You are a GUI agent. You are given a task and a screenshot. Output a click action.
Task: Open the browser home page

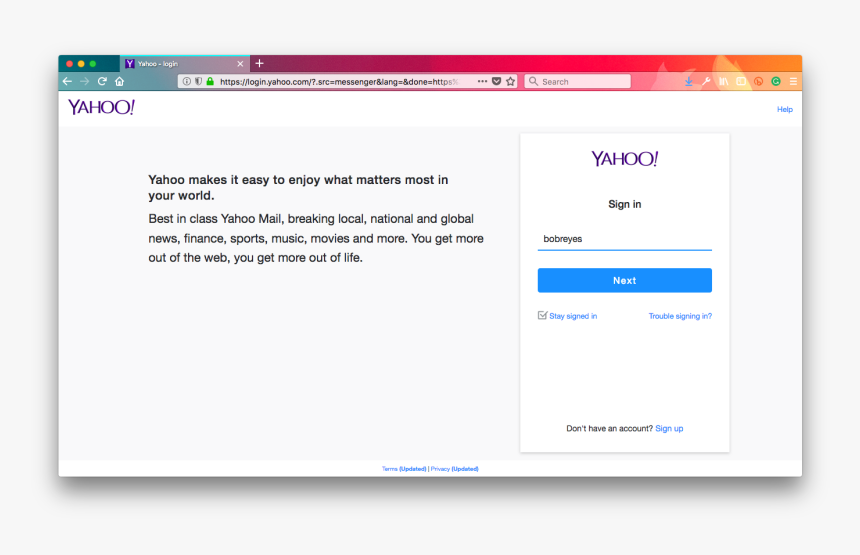click(x=120, y=81)
